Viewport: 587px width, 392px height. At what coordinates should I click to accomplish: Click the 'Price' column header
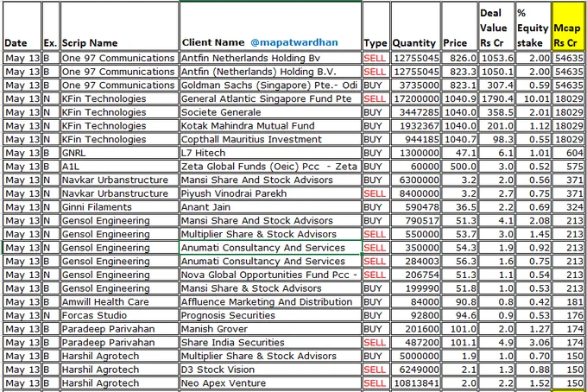(460, 26)
